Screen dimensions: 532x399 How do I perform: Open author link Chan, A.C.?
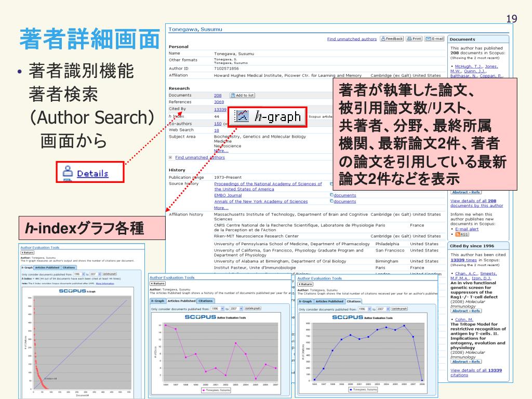pyautogui.click(x=466, y=273)
